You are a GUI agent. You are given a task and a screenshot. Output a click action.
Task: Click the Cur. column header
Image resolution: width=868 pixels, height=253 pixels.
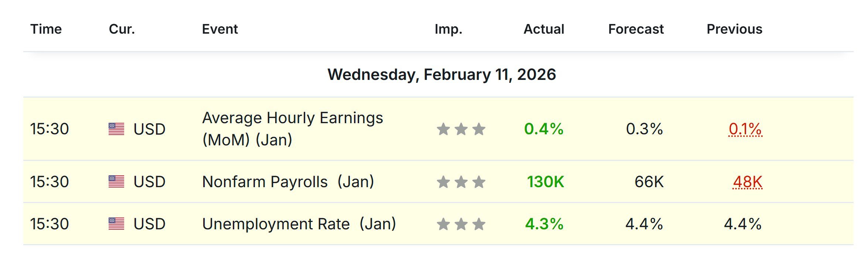click(122, 29)
